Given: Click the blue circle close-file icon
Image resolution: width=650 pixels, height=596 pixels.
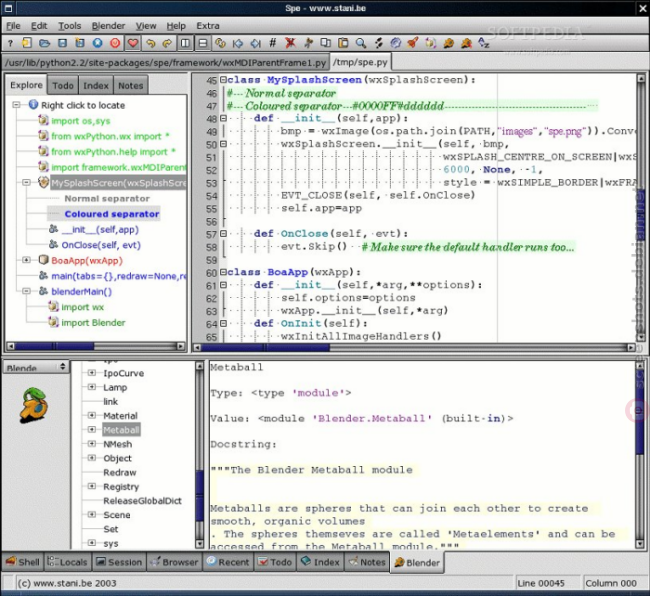Looking at the screenshot, I should pyautogui.click(x=97, y=43).
